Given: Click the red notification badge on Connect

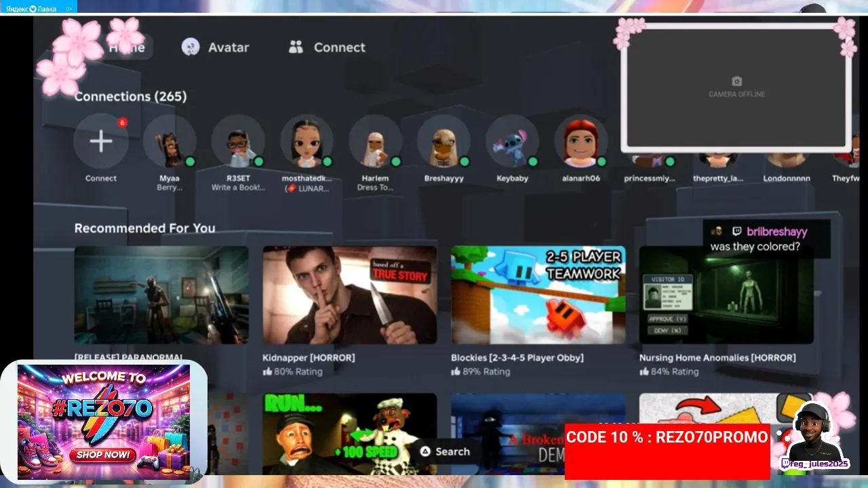Looking at the screenshot, I should coord(122,123).
